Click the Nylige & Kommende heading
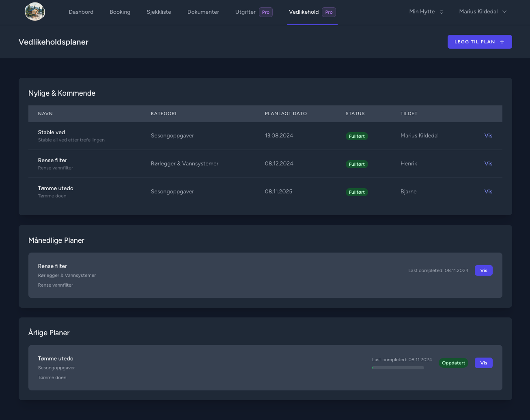 [x=62, y=93]
